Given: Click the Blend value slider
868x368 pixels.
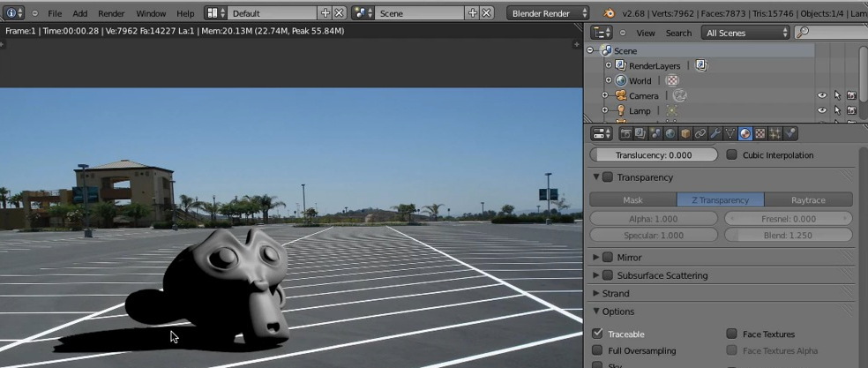Looking at the screenshot, I should click(x=789, y=236).
